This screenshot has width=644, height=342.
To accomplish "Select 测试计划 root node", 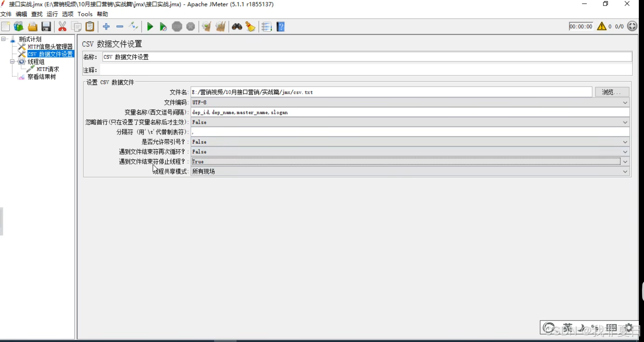I will point(30,39).
